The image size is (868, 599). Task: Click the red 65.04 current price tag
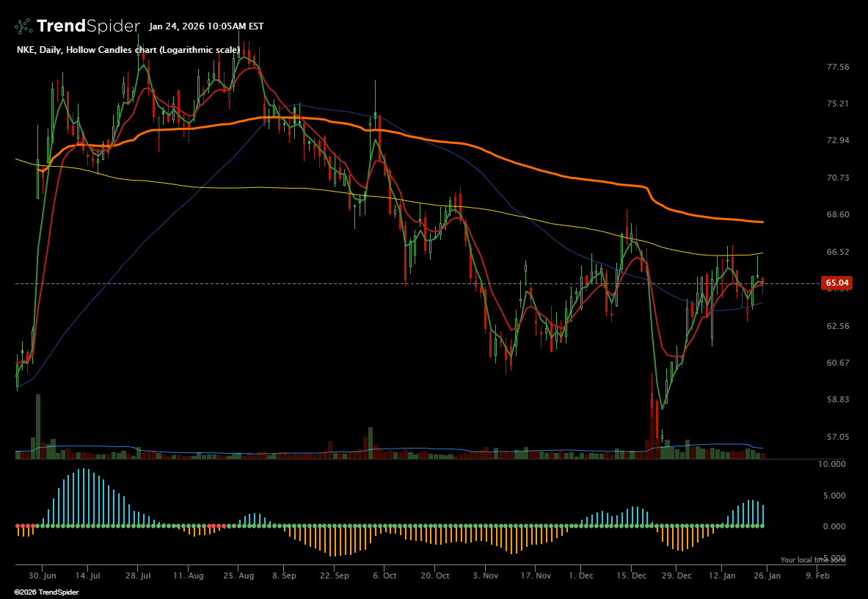click(837, 283)
